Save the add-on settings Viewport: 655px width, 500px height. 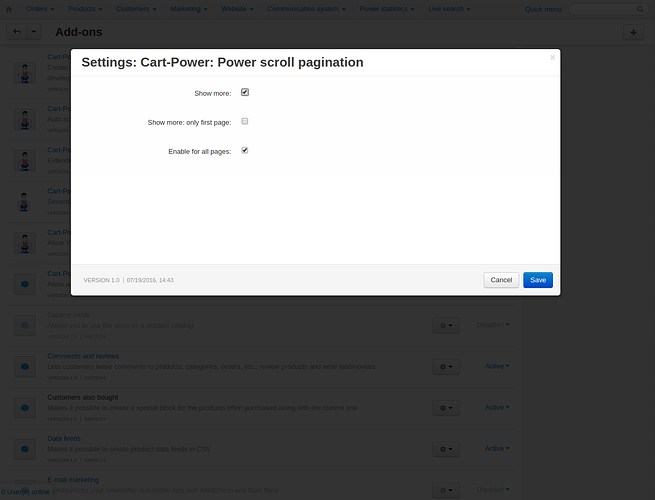538,280
